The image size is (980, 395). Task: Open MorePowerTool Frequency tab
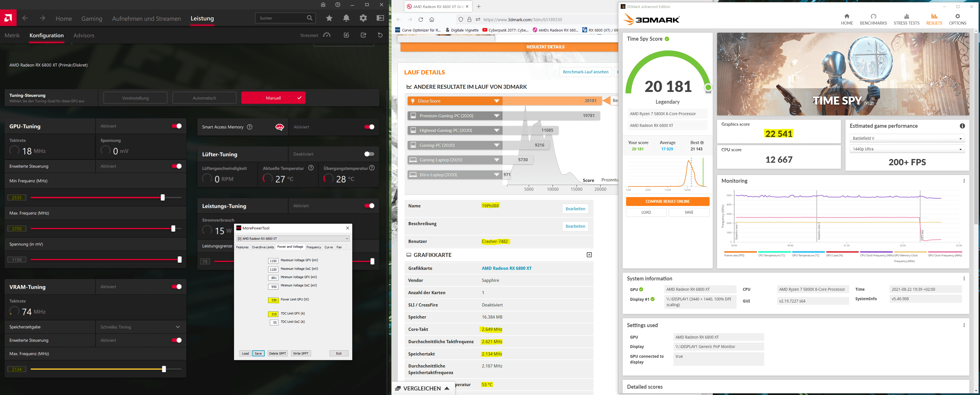[x=314, y=247]
